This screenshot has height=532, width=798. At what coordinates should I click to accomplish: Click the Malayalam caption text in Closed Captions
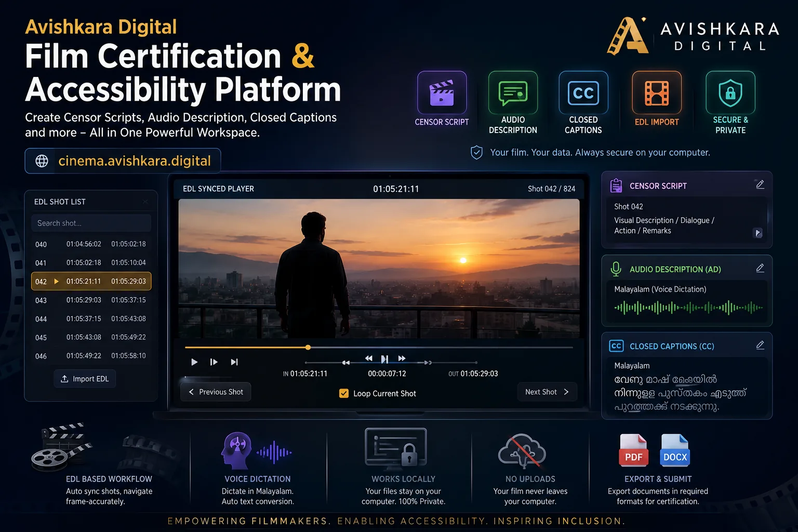tap(681, 393)
